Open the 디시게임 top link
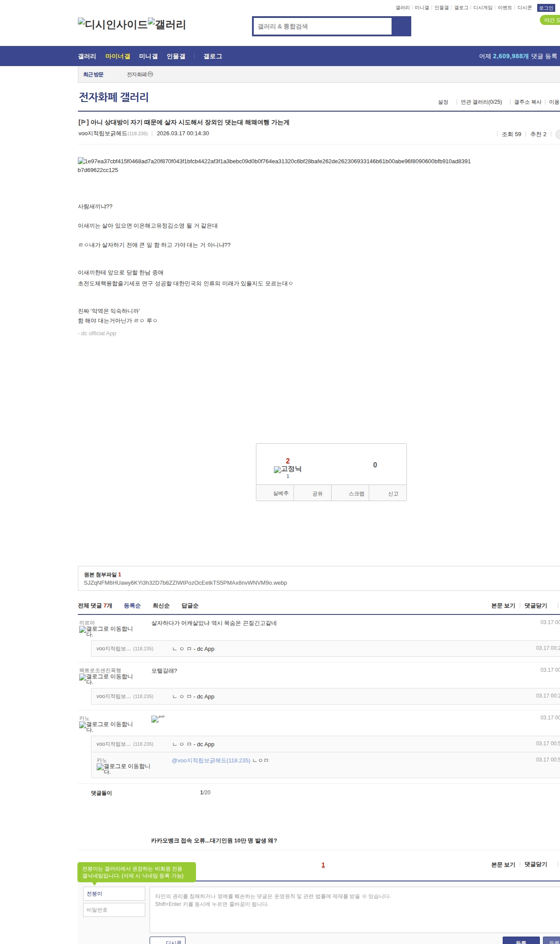560x944 pixels. tap(483, 8)
